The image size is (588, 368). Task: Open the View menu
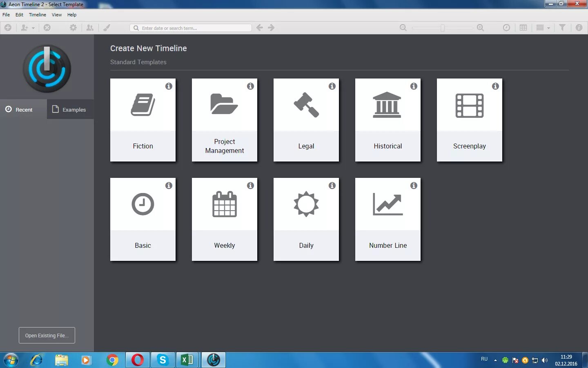(57, 15)
